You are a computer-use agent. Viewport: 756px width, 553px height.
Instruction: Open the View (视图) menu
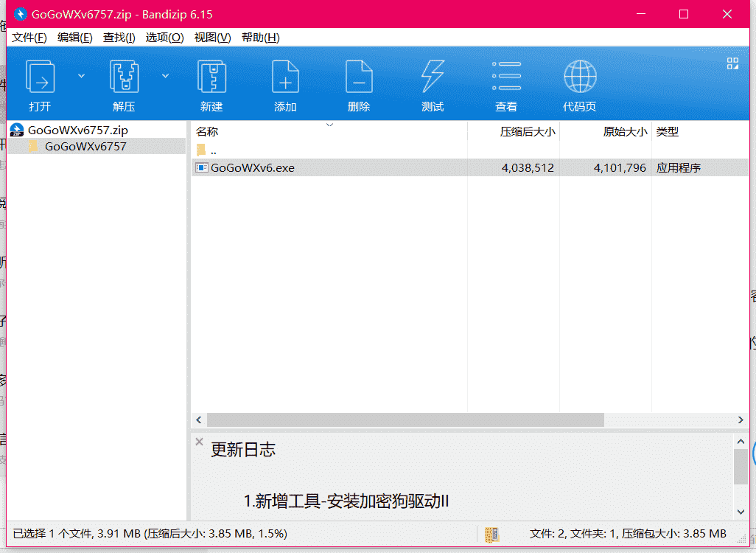212,38
